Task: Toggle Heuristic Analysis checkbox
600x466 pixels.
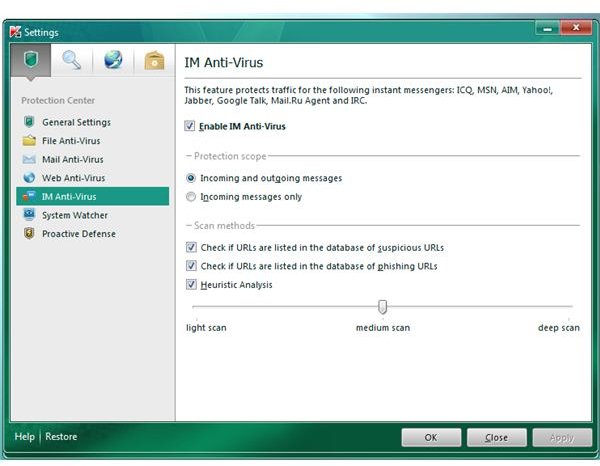Action: [x=191, y=284]
